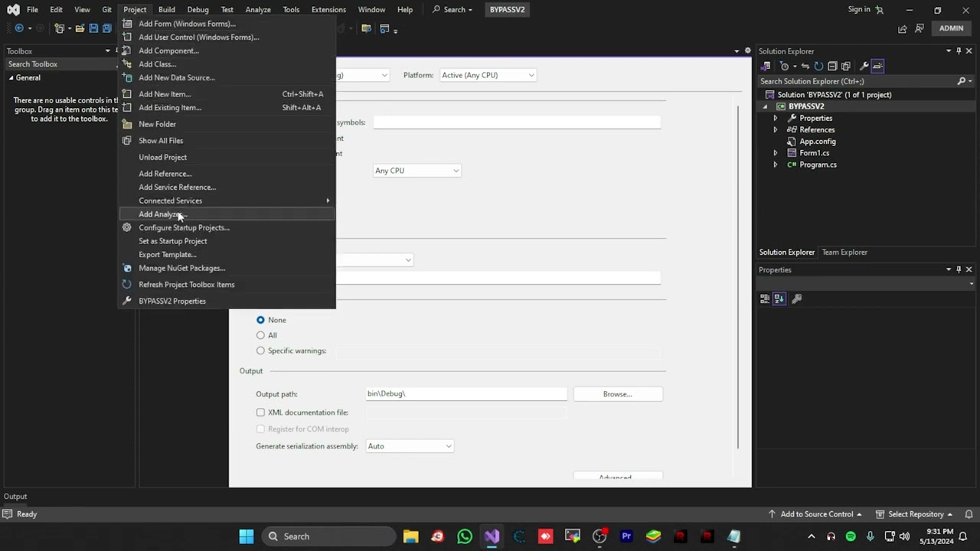Open the Platform Active (Any CPU) dropdown
980x551 pixels.
[x=488, y=75]
